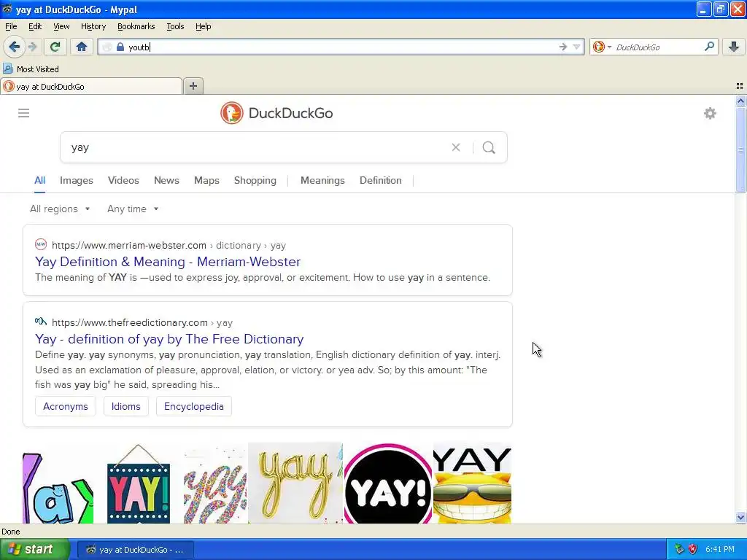Open the Windows Start menu
Image resolution: width=747 pixels, height=560 pixels.
pos(34,550)
